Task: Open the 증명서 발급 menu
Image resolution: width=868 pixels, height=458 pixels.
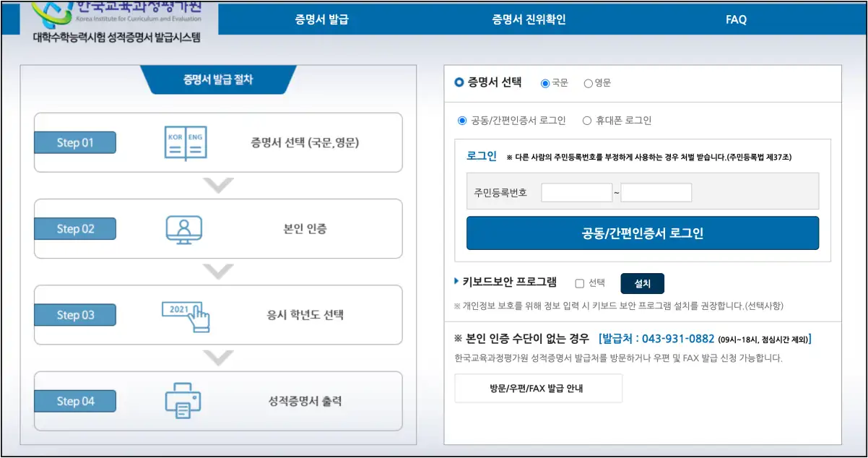Action: [321, 20]
